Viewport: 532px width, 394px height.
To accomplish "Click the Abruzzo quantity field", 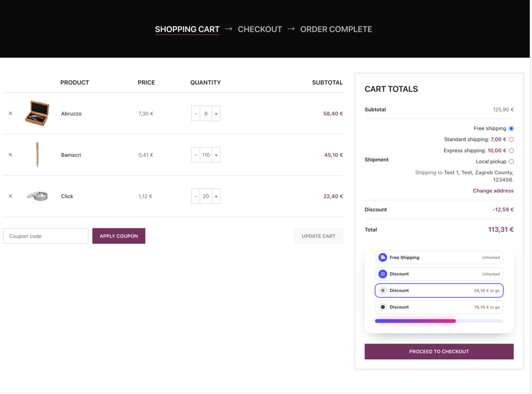I will (x=206, y=114).
